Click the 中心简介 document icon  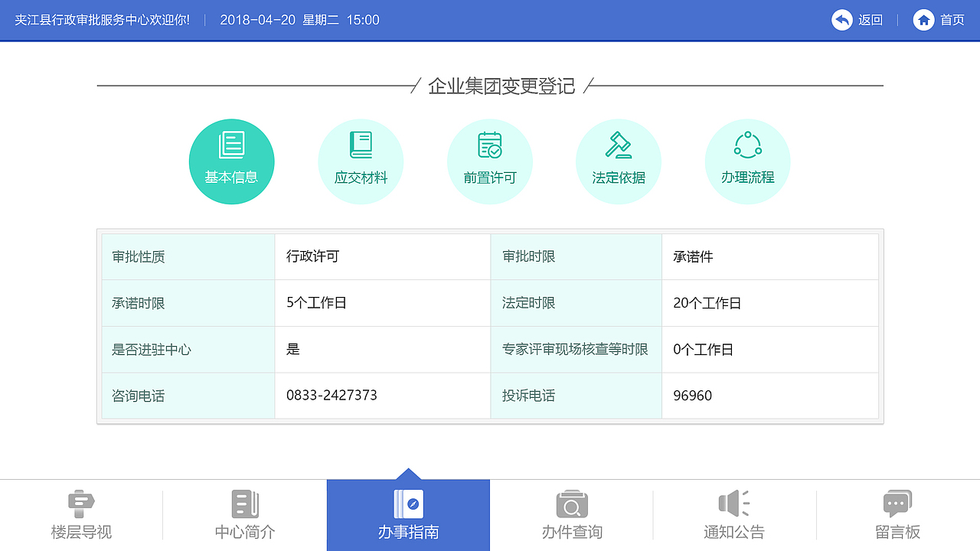coord(245,504)
